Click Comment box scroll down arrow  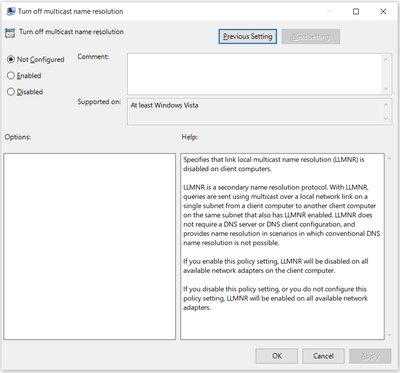(386, 89)
